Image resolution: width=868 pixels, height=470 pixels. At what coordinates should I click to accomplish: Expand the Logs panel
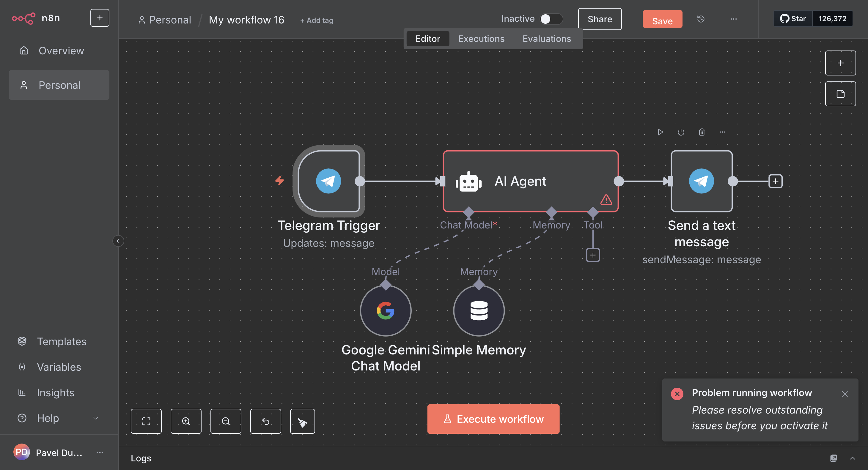(x=852, y=458)
